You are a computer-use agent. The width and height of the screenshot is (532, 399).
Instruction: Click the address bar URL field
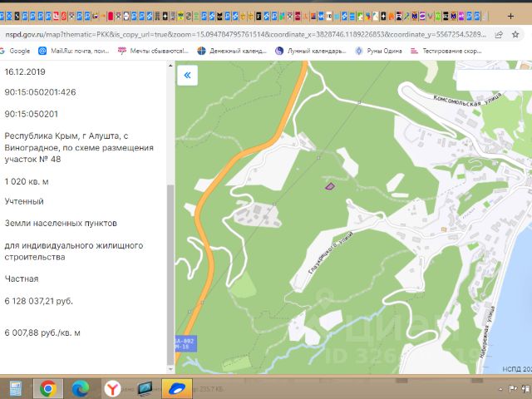point(246,34)
